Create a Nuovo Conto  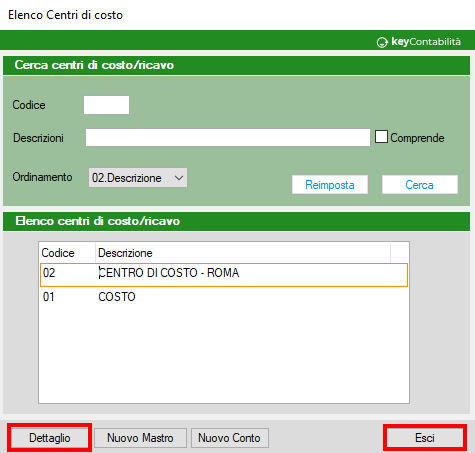click(230, 438)
